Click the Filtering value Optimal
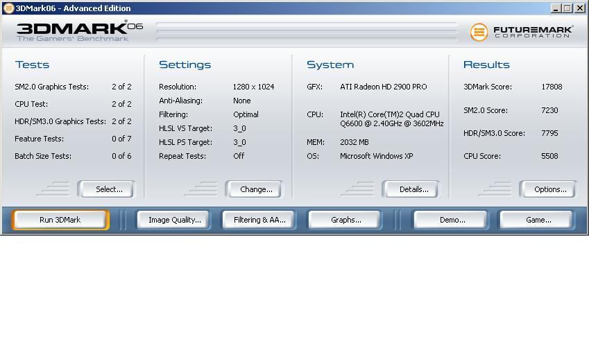Screen dimensions: 589x364 tap(246, 114)
